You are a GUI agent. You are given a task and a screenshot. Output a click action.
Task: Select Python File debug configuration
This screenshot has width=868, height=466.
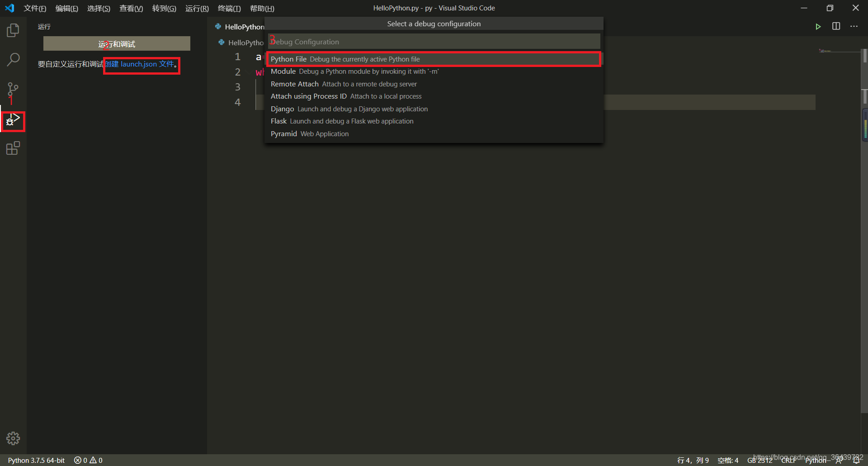point(434,59)
